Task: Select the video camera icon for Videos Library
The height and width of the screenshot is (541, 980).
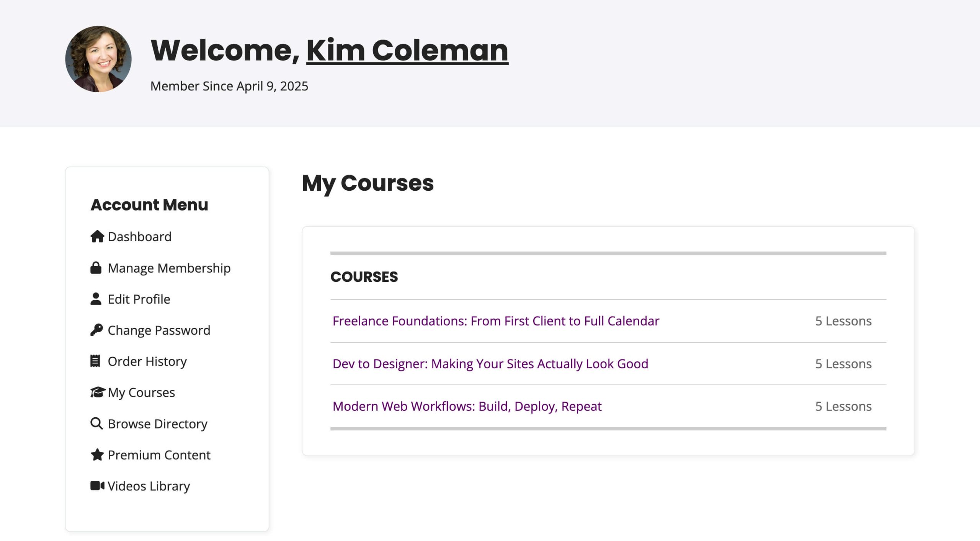Action: pos(98,485)
